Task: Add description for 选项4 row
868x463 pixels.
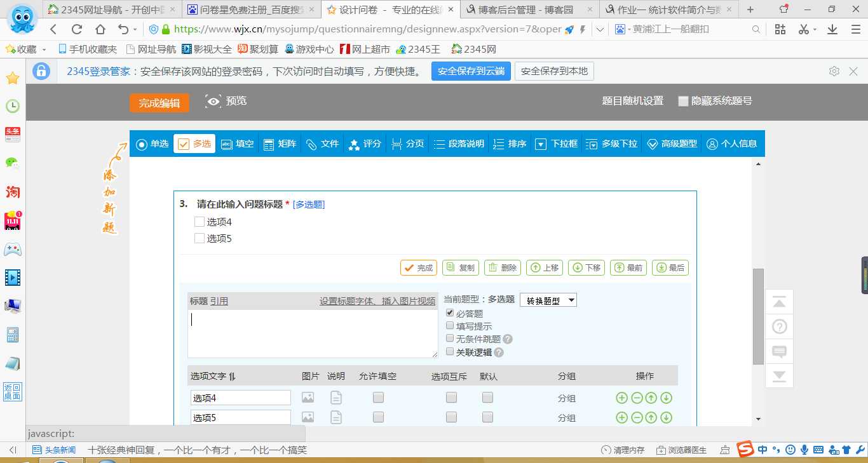Action: 336,398
